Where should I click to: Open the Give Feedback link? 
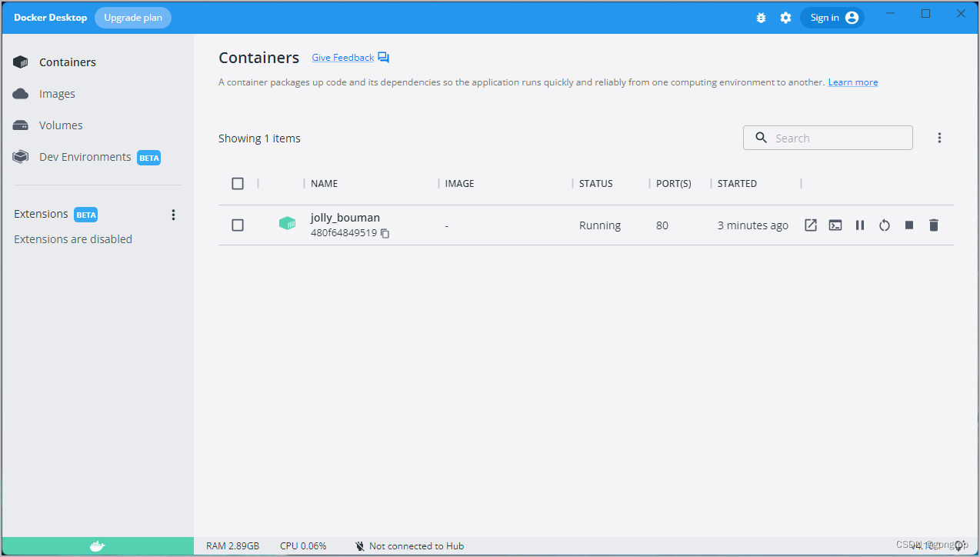[343, 58]
